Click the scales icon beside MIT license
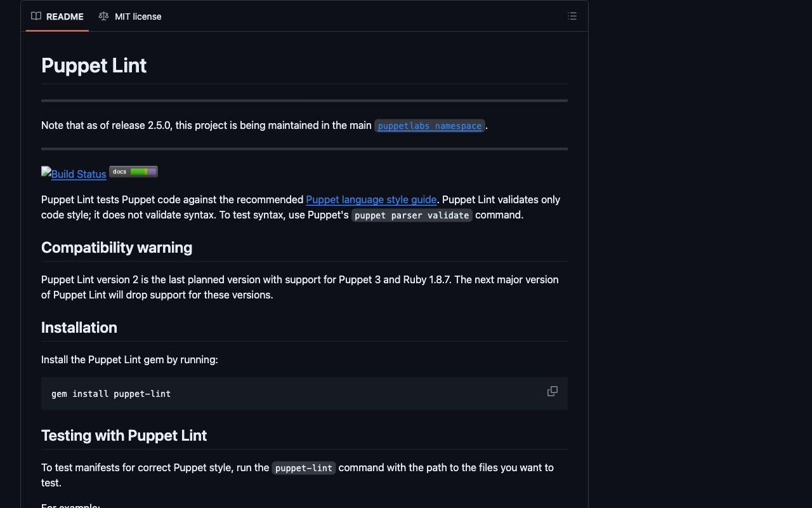 tap(103, 16)
